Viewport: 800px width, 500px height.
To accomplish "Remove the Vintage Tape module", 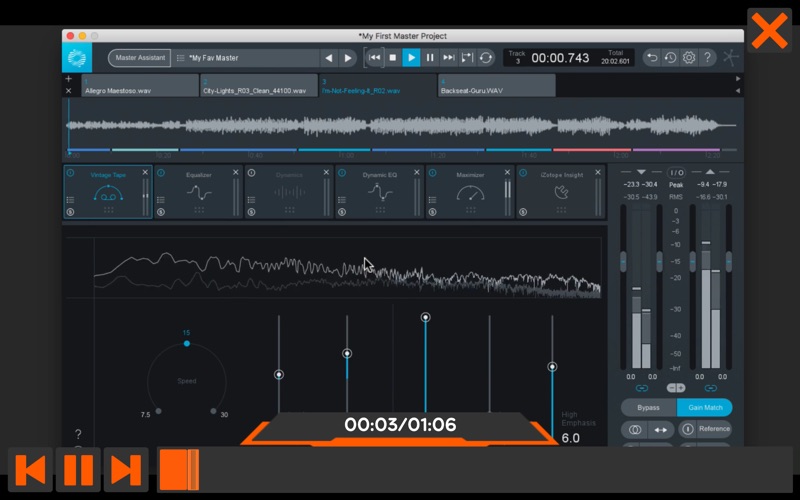I will 145,172.
